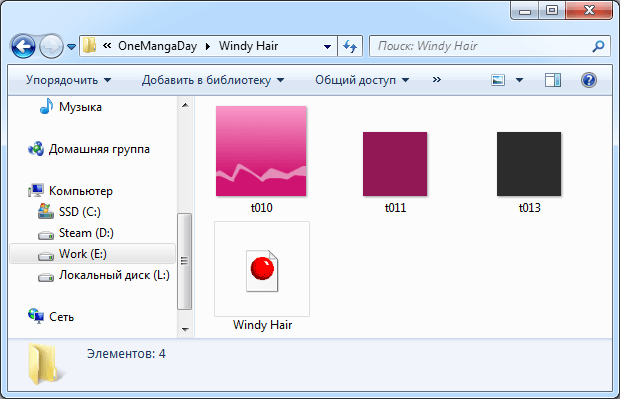Click the navigation pane scroll up arrow
Image resolution: width=620 pixels, height=399 pixels.
pos(185,105)
